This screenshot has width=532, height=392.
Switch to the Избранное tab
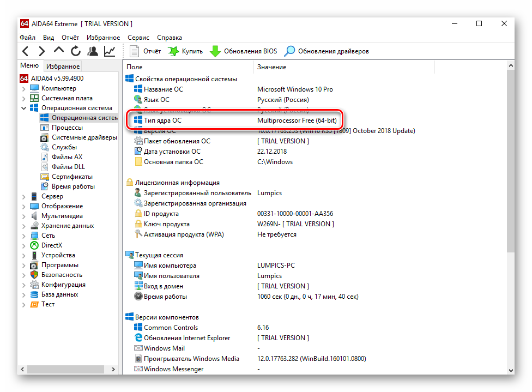(x=63, y=67)
